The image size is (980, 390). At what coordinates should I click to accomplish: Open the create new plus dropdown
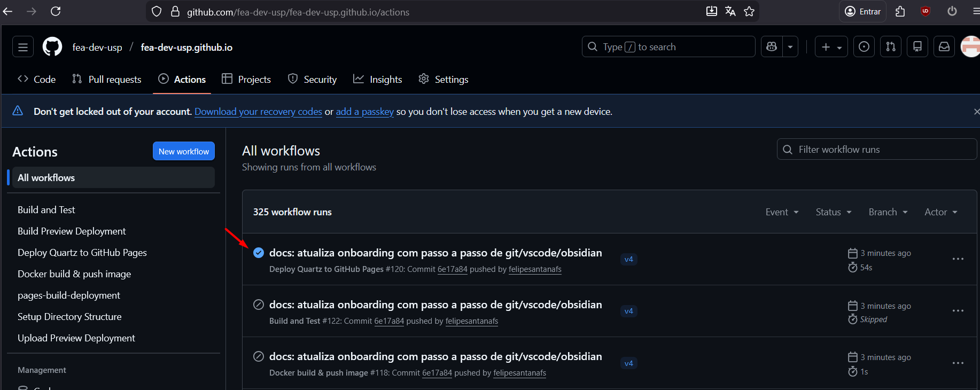(x=831, y=47)
